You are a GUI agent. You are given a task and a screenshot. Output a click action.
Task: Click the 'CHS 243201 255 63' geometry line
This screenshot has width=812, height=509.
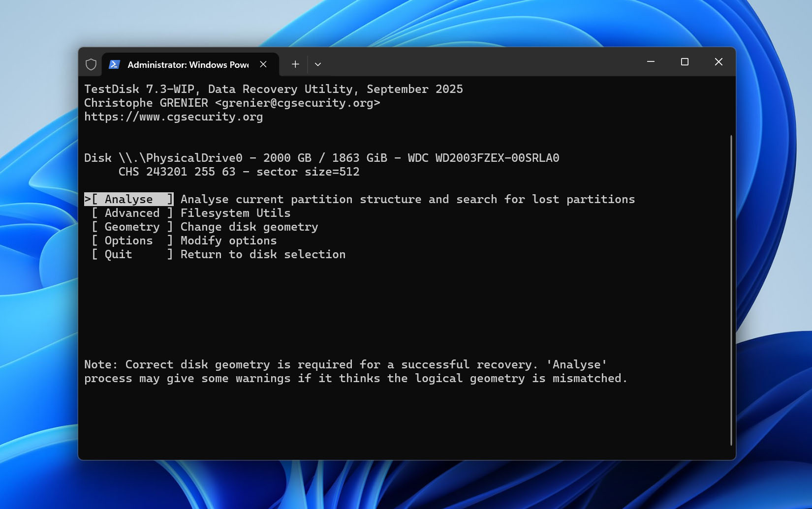(x=239, y=172)
